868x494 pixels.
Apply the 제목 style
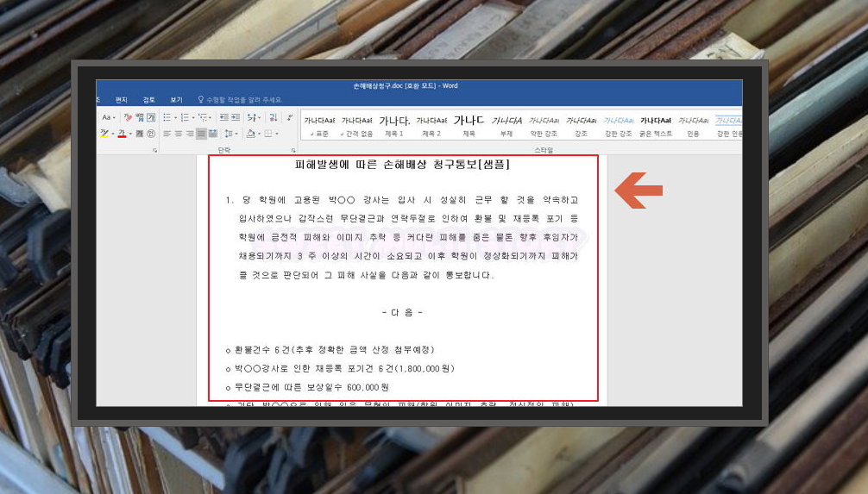point(469,127)
